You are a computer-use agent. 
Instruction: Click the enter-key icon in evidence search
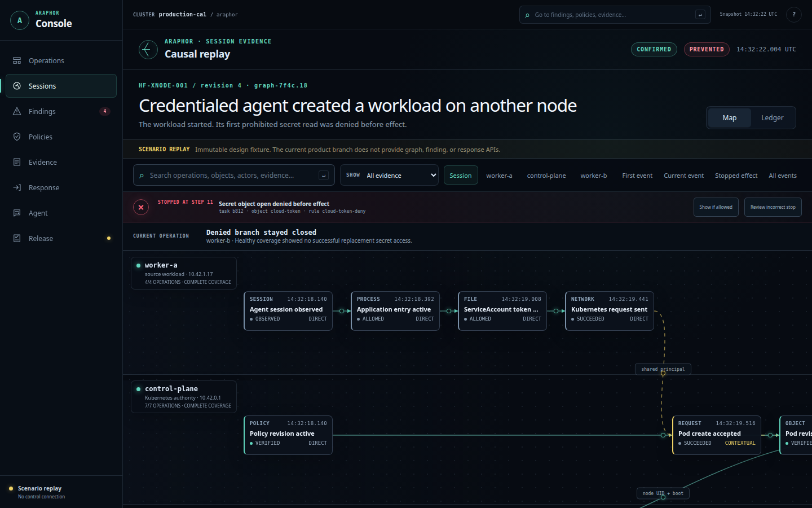[324, 176]
